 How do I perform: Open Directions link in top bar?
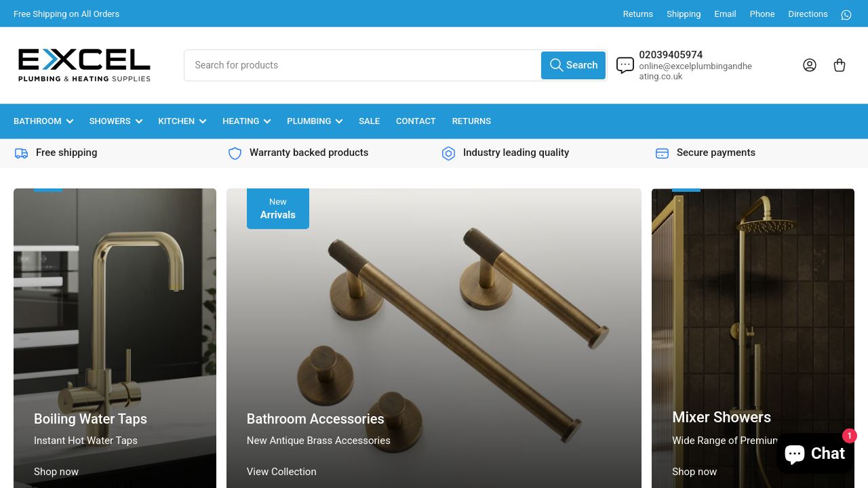(x=808, y=14)
